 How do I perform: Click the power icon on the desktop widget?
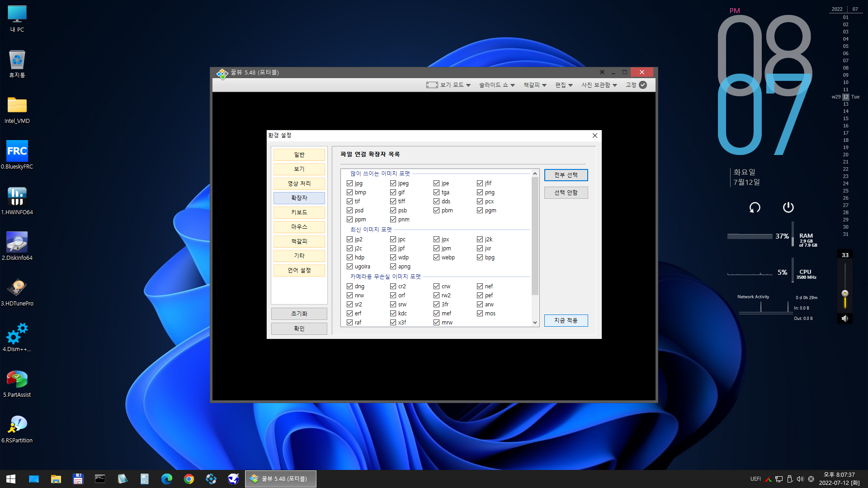(788, 207)
